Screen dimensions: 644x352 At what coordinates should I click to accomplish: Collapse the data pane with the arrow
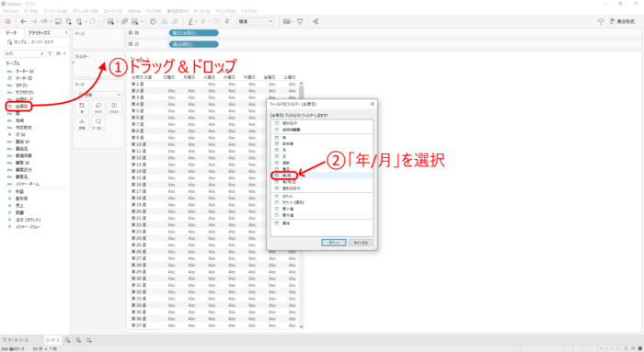coord(66,32)
